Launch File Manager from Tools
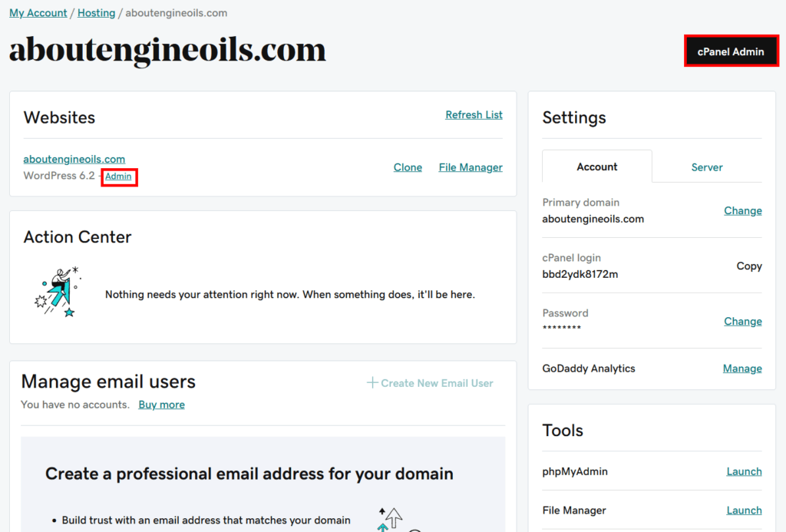The width and height of the screenshot is (786, 532). coord(744,511)
